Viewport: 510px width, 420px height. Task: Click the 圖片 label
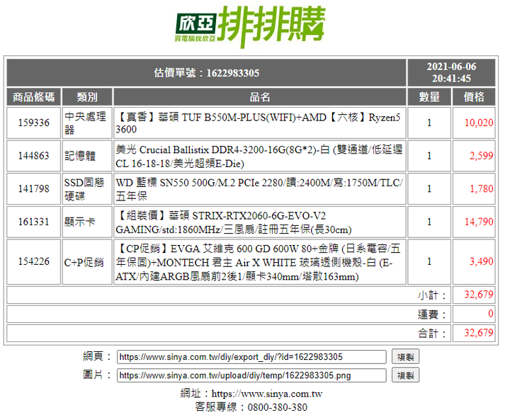tap(96, 375)
